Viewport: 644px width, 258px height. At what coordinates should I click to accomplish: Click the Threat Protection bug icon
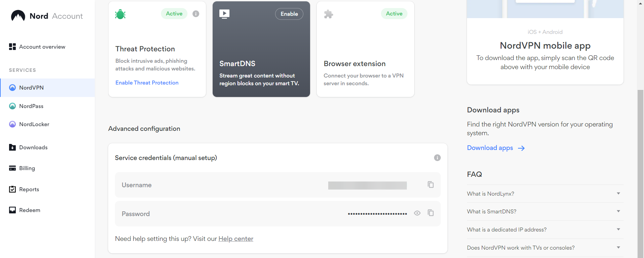tap(120, 14)
